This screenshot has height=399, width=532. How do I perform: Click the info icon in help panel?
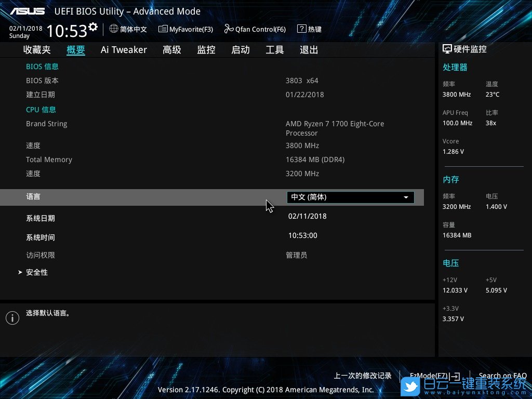12,318
